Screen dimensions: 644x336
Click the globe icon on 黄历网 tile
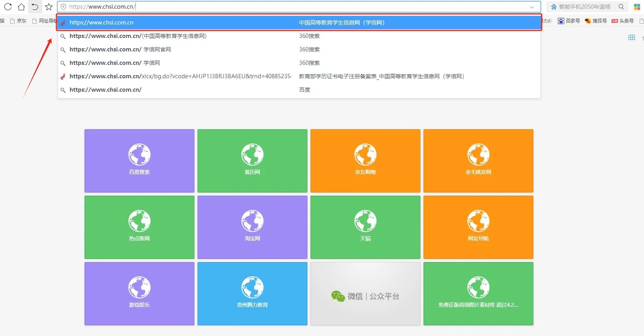click(x=252, y=155)
